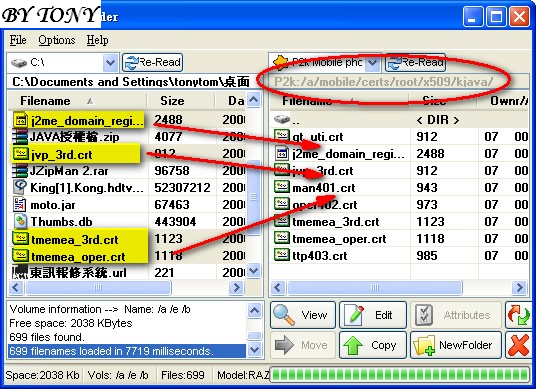Viewport: 536px width, 389px height.
Task: Sort left panel by Size column
Action: (180, 101)
